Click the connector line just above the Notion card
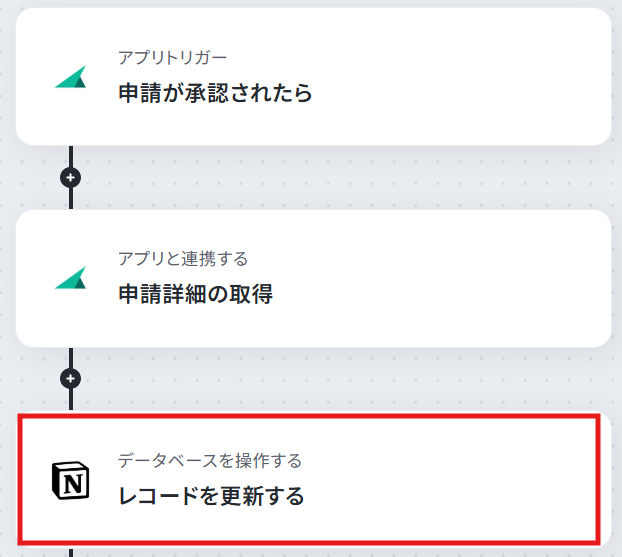This screenshot has height=557, width=622. [71, 400]
